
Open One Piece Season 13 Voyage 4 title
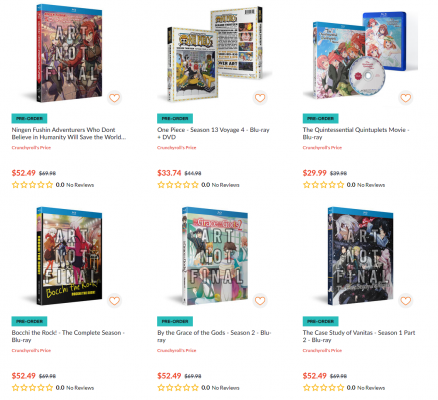click(x=213, y=133)
